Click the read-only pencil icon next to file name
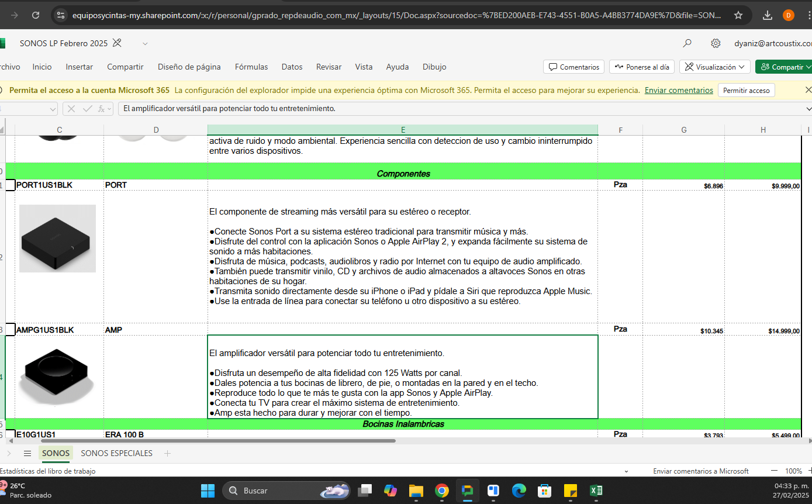The height and width of the screenshot is (504, 812). 117,43
